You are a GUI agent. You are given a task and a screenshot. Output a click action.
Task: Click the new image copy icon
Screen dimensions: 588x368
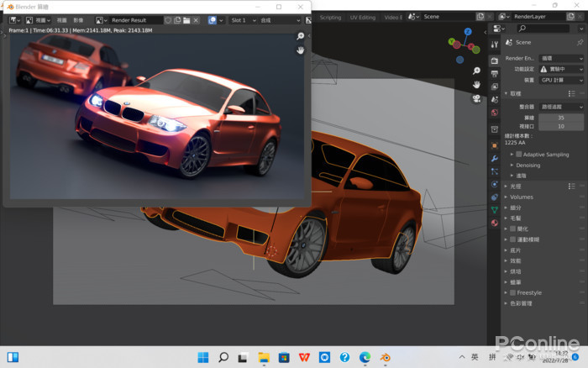(177, 20)
